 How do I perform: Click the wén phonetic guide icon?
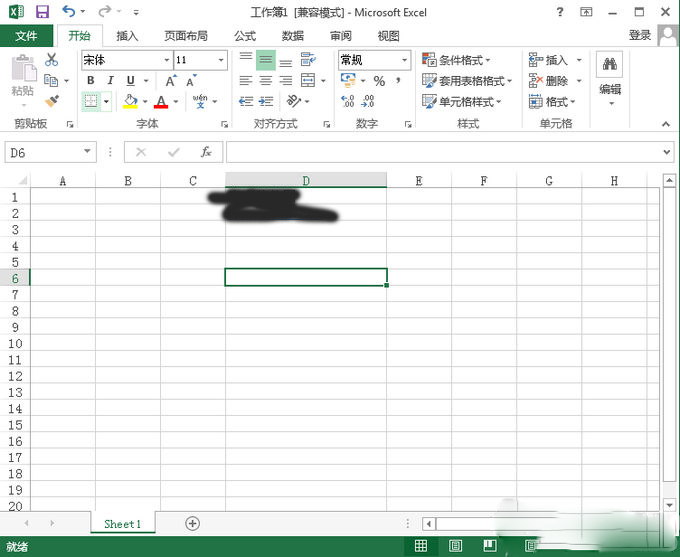[x=200, y=101]
